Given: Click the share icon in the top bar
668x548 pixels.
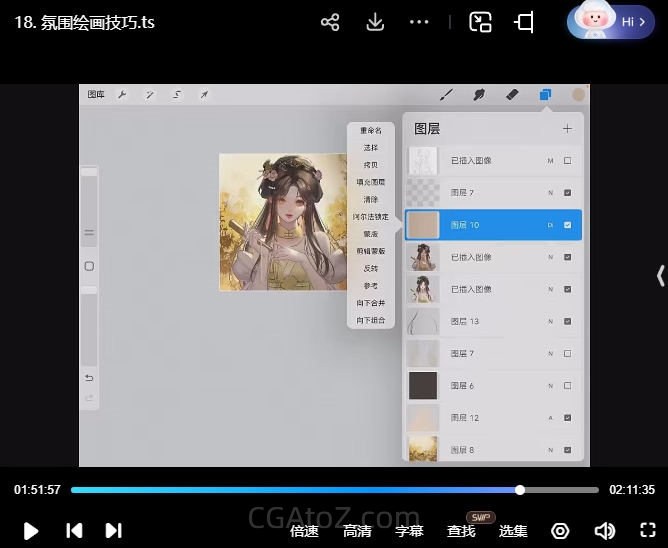Looking at the screenshot, I should [x=330, y=22].
